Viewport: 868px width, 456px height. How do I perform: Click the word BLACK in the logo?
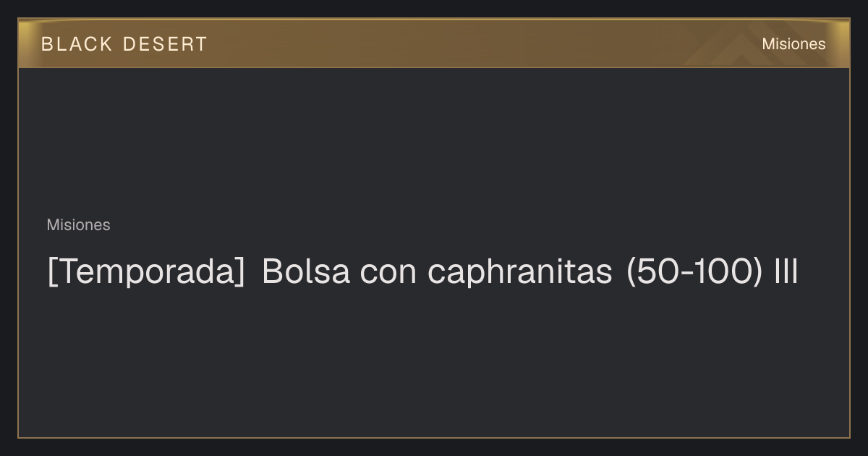77,44
